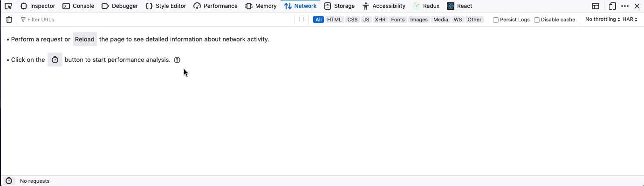Click the stopwatch icon in the status bar
Screen dimensions: 644x186
click(9, 181)
